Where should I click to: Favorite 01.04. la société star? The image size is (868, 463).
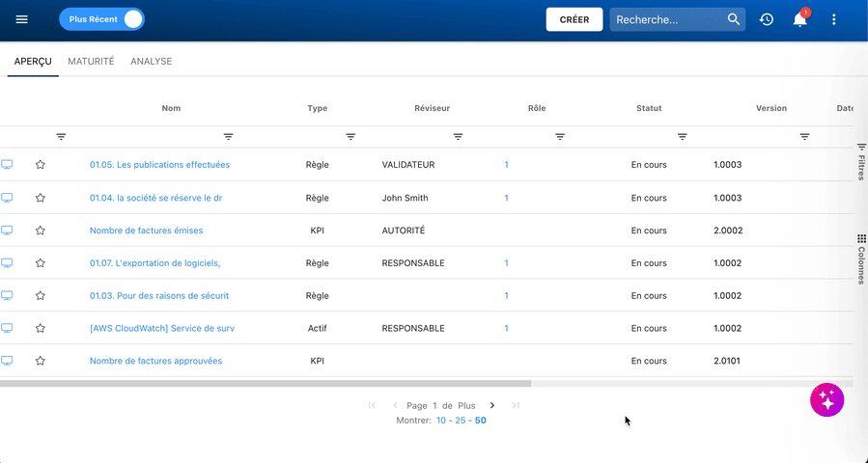[x=40, y=198]
